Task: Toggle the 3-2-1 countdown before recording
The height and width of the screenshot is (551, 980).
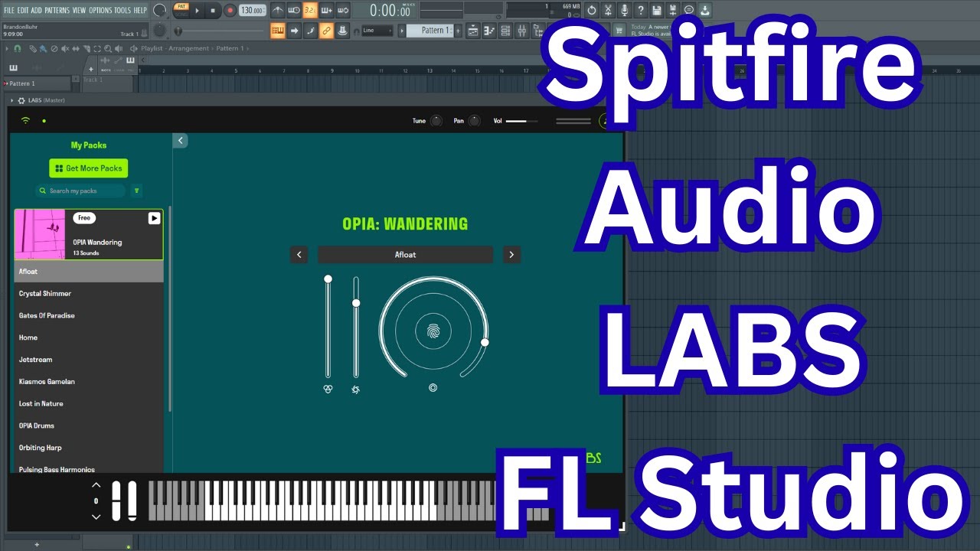Action: click(310, 11)
